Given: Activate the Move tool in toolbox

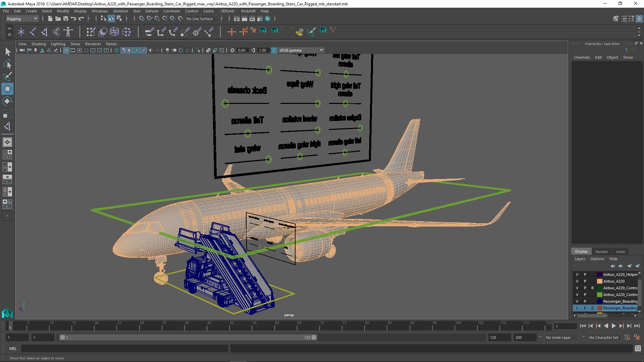Looking at the screenshot, I should (7, 89).
